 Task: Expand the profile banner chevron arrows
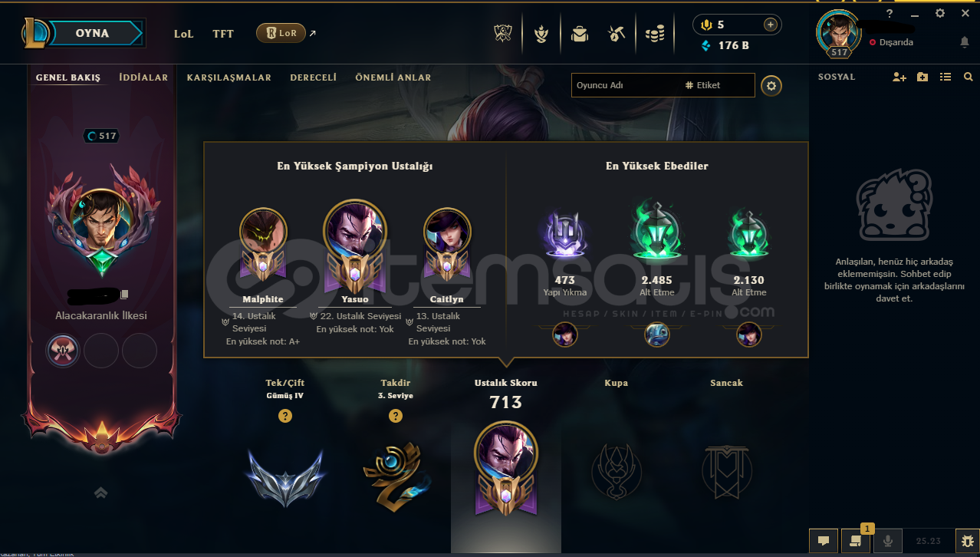(x=100, y=493)
